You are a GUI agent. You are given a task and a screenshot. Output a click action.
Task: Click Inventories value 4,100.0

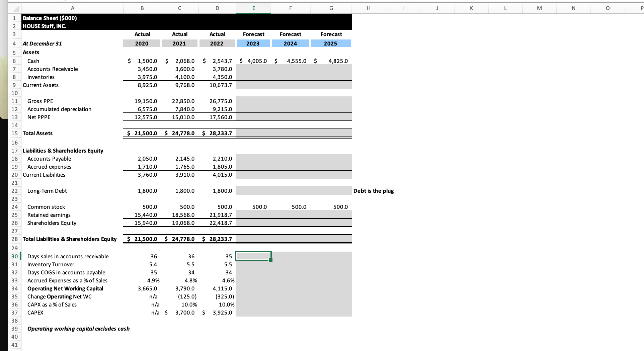(x=185, y=77)
